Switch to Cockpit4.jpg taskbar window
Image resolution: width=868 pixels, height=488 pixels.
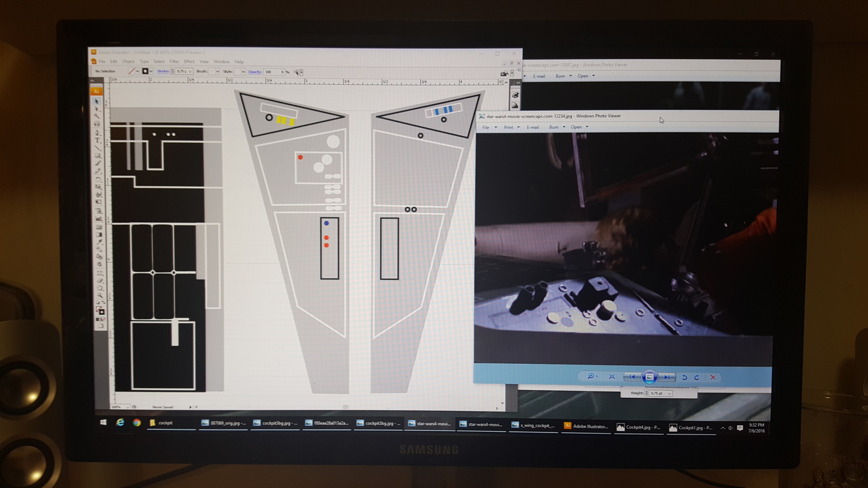tap(638, 427)
